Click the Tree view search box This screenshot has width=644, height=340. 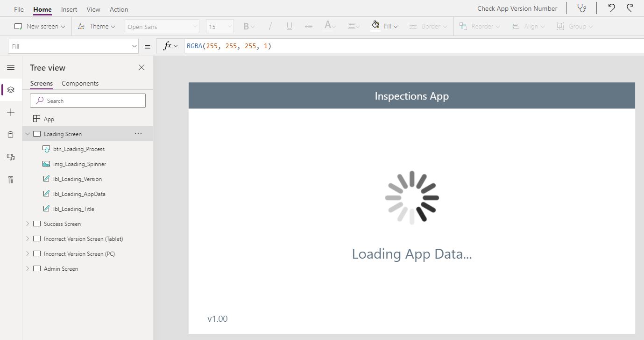click(87, 100)
